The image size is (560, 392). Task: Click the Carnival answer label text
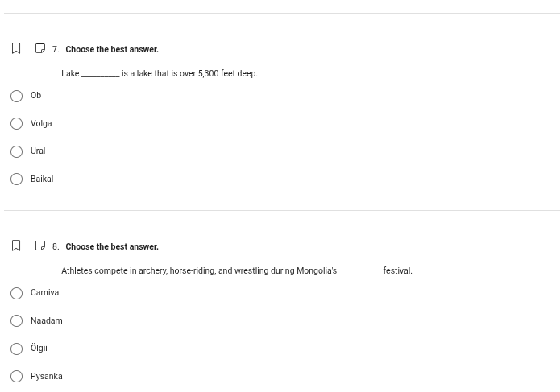click(x=46, y=293)
